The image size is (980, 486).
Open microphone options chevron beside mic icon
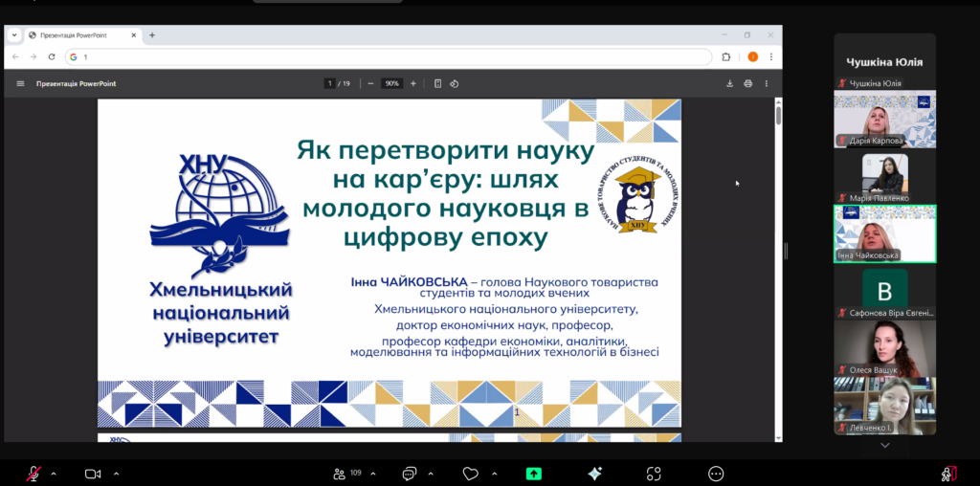pyautogui.click(x=54, y=474)
